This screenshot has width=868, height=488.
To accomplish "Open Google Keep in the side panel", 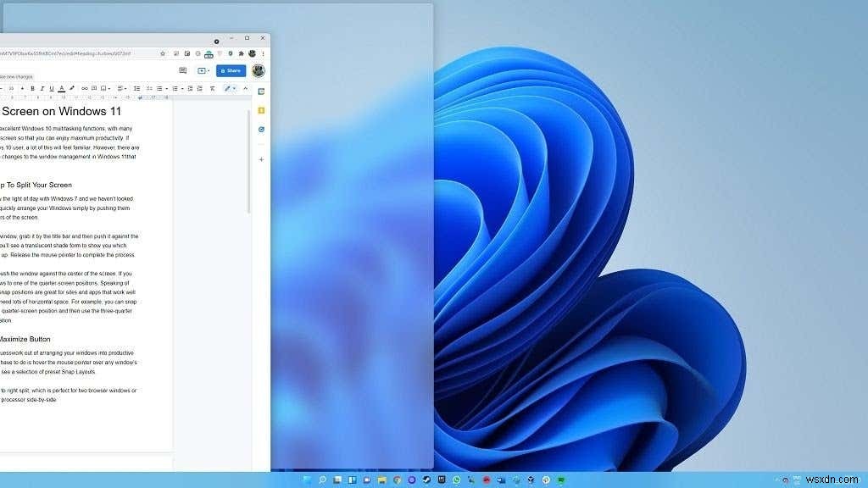I will pyautogui.click(x=261, y=110).
